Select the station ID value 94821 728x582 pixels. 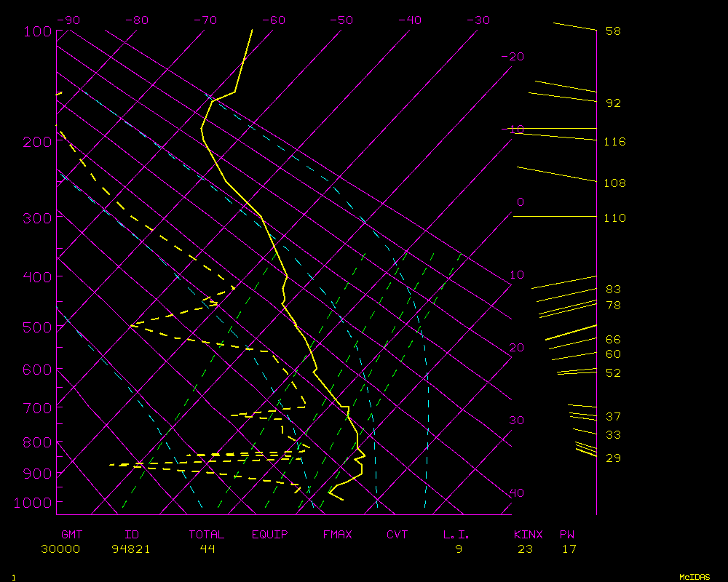coord(131,549)
